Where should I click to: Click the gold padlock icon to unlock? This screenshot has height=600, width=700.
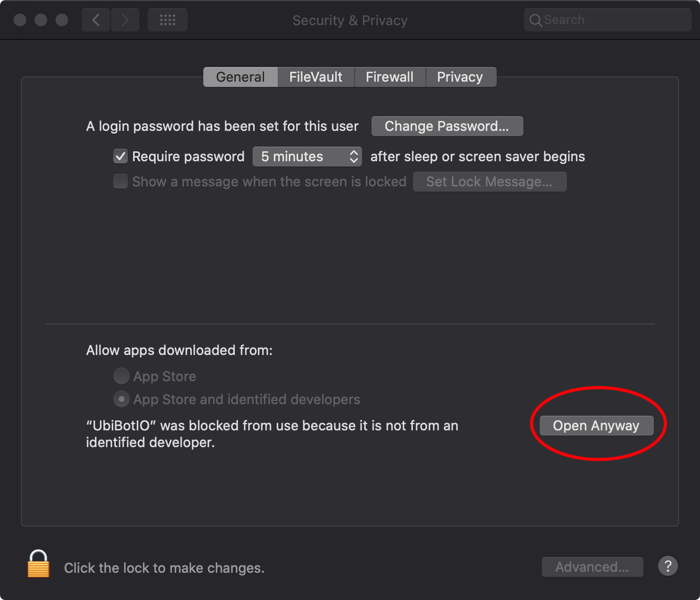pyautogui.click(x=38, y=564)
